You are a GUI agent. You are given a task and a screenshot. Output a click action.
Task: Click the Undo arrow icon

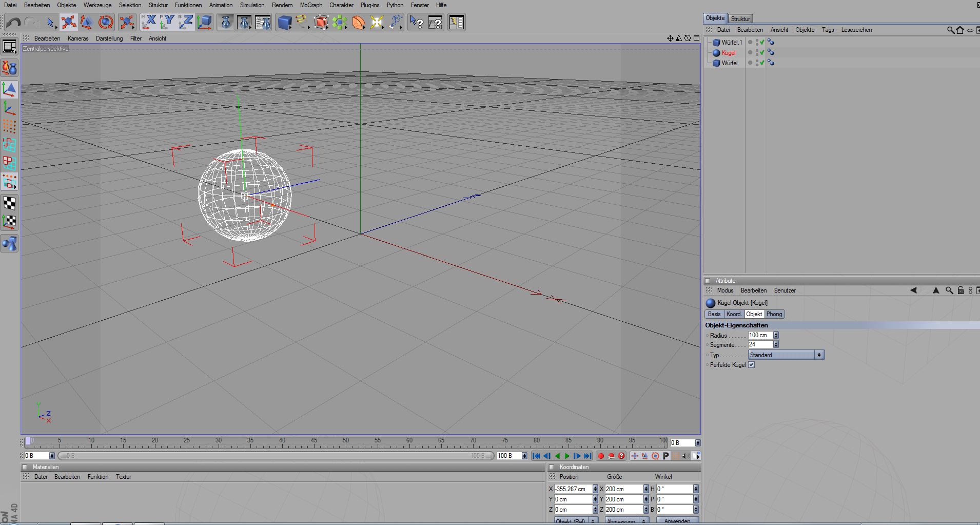(14, 22)
